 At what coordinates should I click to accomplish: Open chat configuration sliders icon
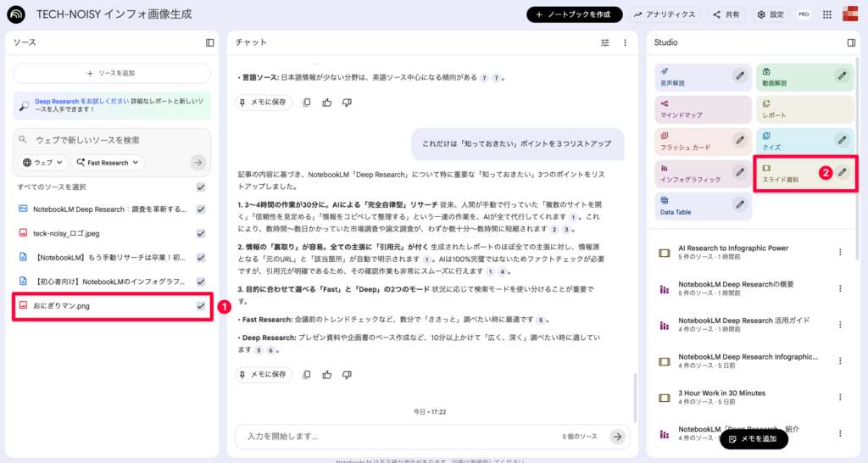click(x=605, y=42)
